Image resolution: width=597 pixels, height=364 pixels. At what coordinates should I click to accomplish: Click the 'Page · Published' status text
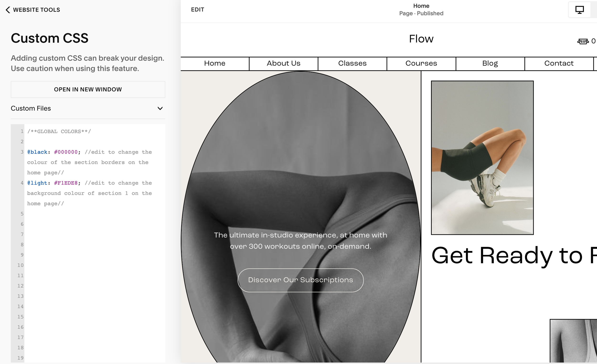[x=421, y=13]
